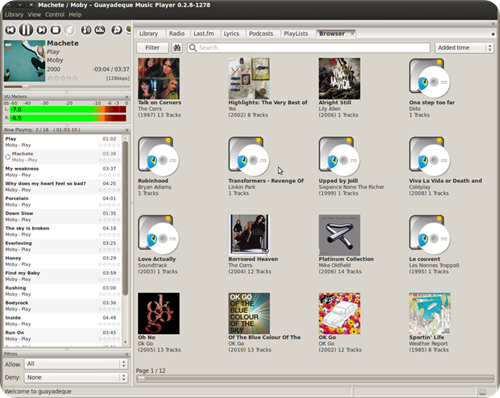This screenshot has width=500, height=398.
Task: Select the Robinhood album disc icon
Action: (159, 157)
